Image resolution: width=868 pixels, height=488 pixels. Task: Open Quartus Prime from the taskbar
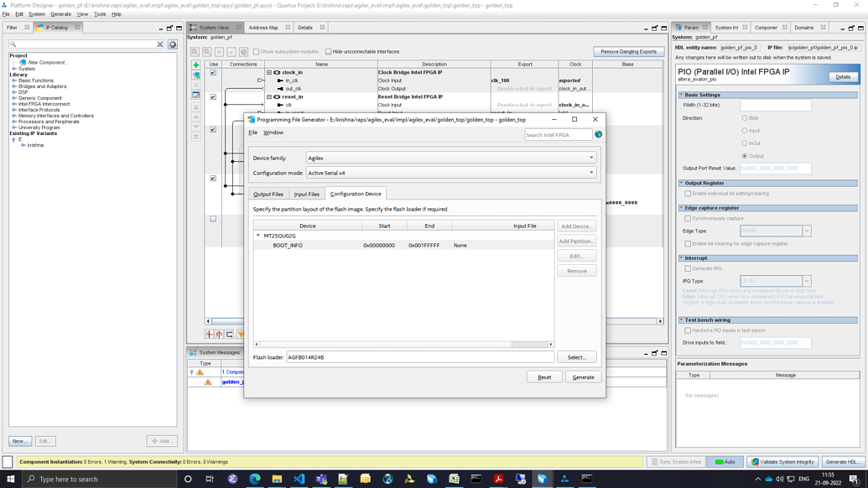[x=543, y=480]
